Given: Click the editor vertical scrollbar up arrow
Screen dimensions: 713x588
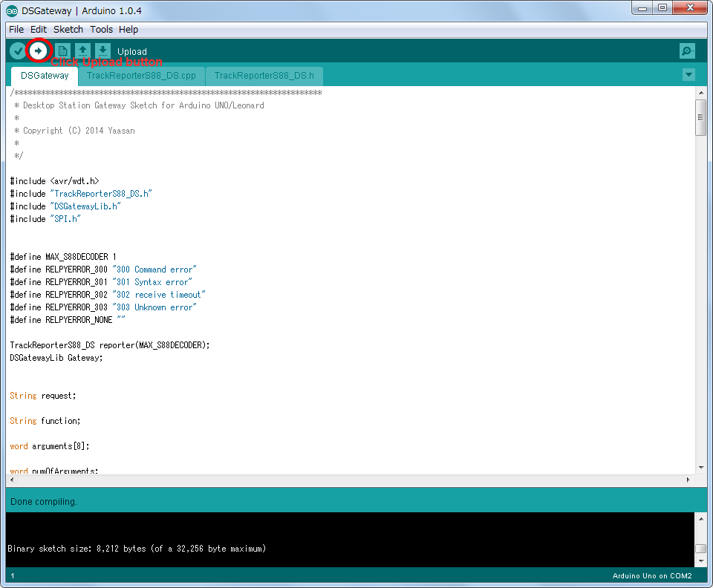Looking at the screenshot, I should point(701,93).
